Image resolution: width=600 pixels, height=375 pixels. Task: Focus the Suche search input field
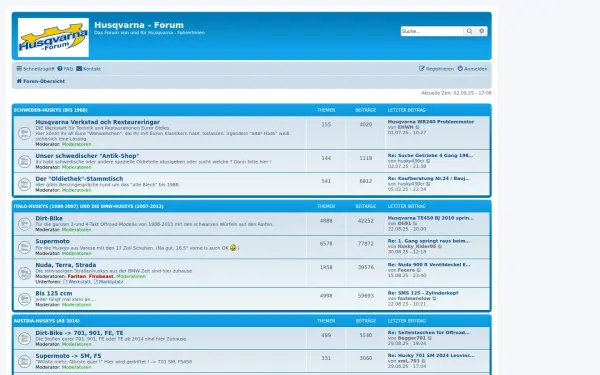[432, 31]
